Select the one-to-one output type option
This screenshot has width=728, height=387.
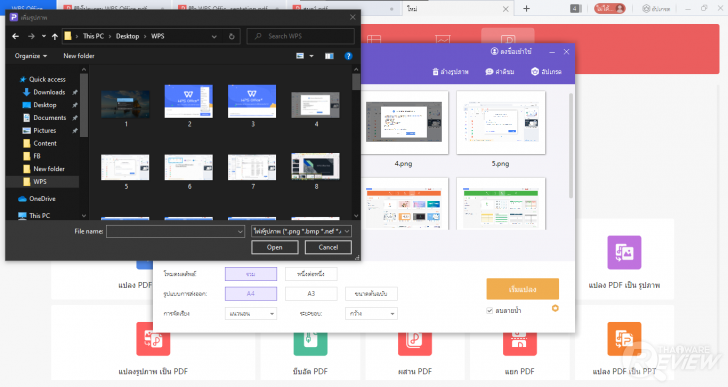tap(311, 274)
